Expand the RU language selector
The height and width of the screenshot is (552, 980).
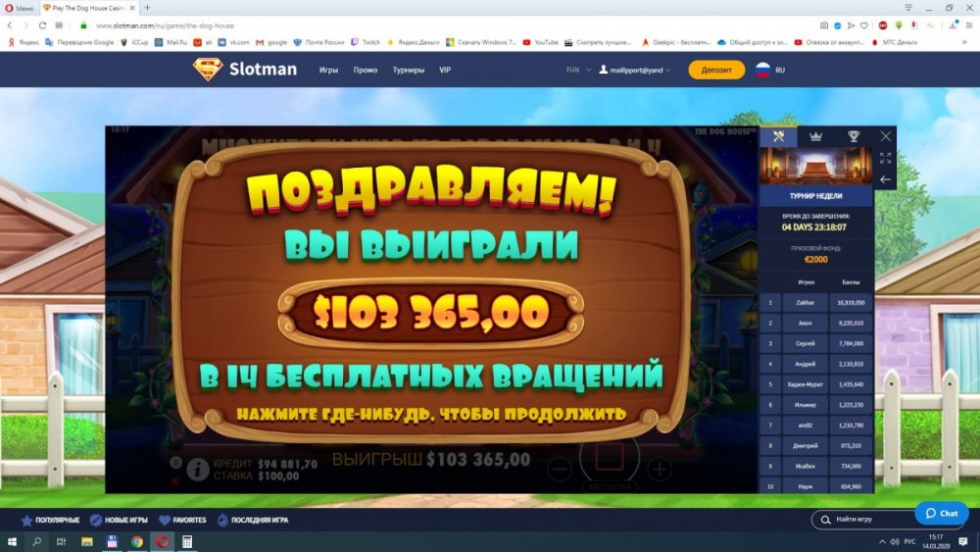pos(771,71)
